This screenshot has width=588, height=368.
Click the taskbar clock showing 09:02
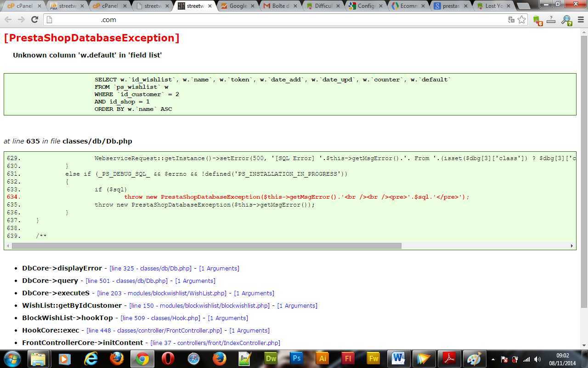(x=563, y=359)
